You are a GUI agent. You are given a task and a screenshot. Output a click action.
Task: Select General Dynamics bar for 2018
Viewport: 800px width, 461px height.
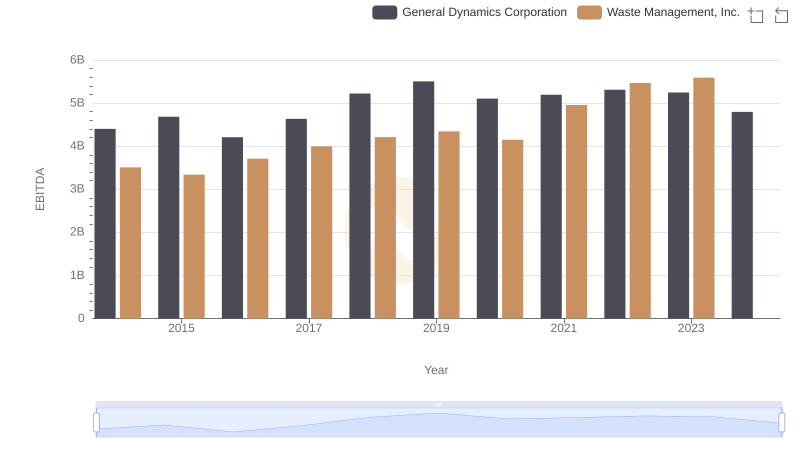click(x=360, y=206)
